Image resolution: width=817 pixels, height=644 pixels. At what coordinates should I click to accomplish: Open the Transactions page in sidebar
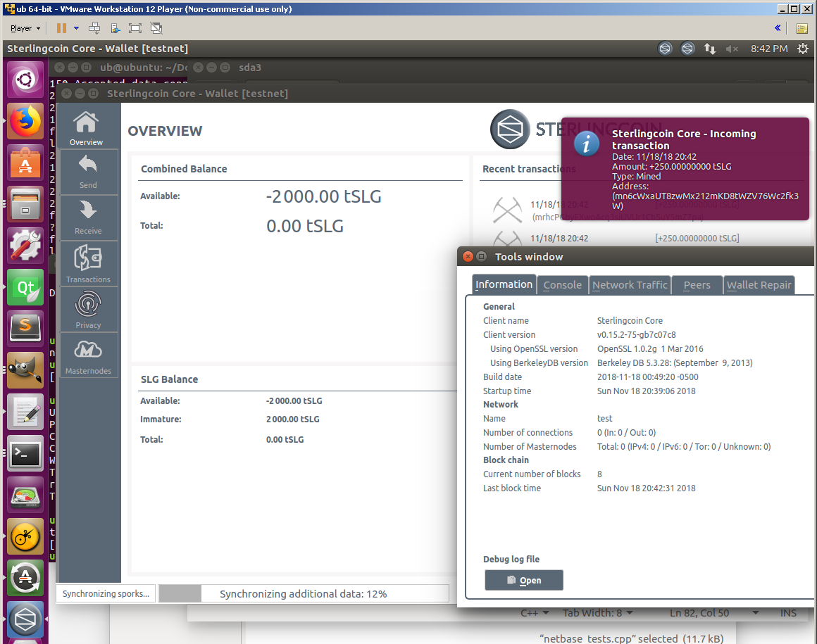[x=87, y=263]
